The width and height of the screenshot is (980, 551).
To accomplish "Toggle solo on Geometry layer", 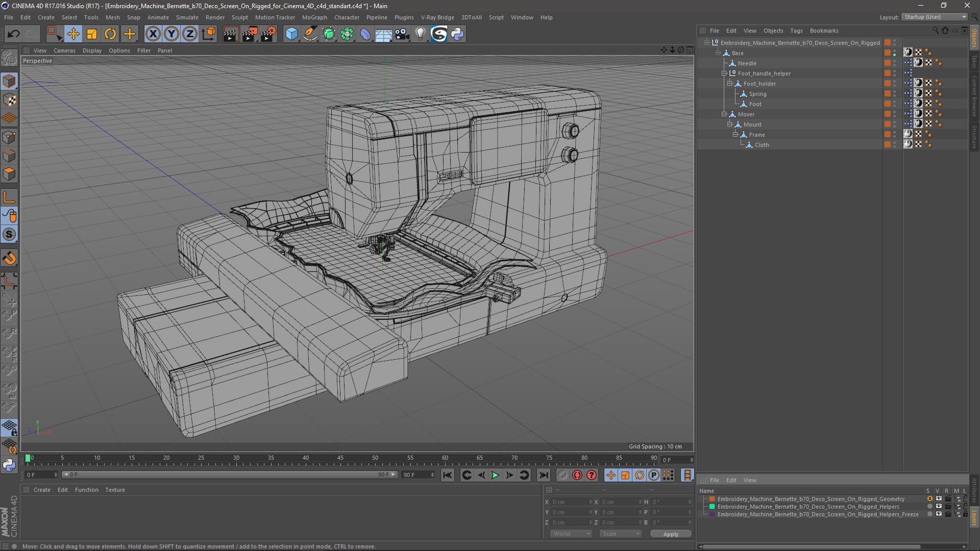I will 929,499.
